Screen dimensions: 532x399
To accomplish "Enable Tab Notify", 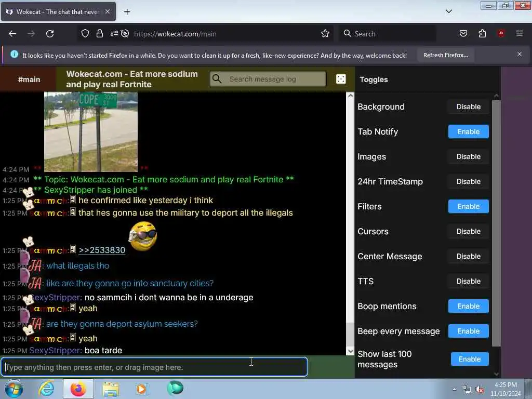I will click(468, 131).
